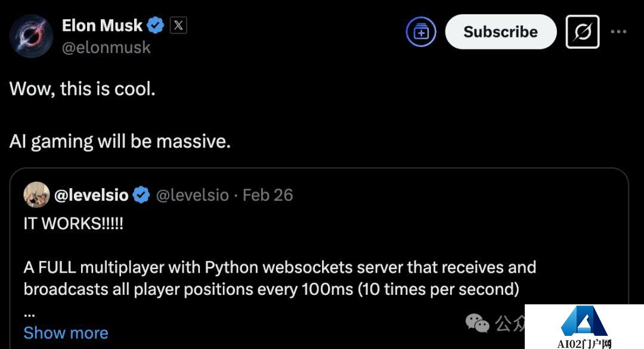Click the "Wow, this is cool." tweet text
The width and height of the screenshot is (644, 349).
click(x=82, y=89)
